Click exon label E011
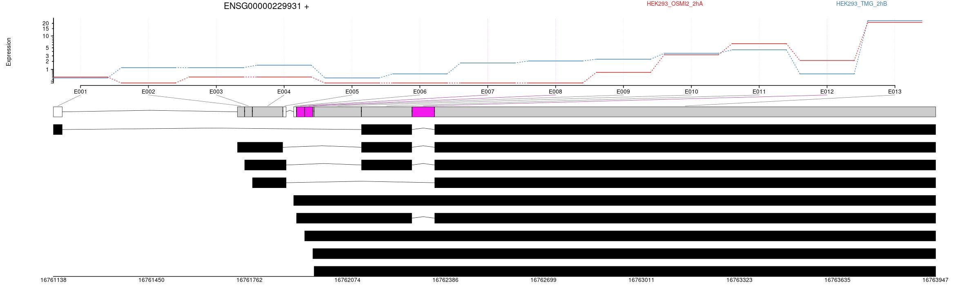This screenshot has height=286, width=980. (759, 92)
